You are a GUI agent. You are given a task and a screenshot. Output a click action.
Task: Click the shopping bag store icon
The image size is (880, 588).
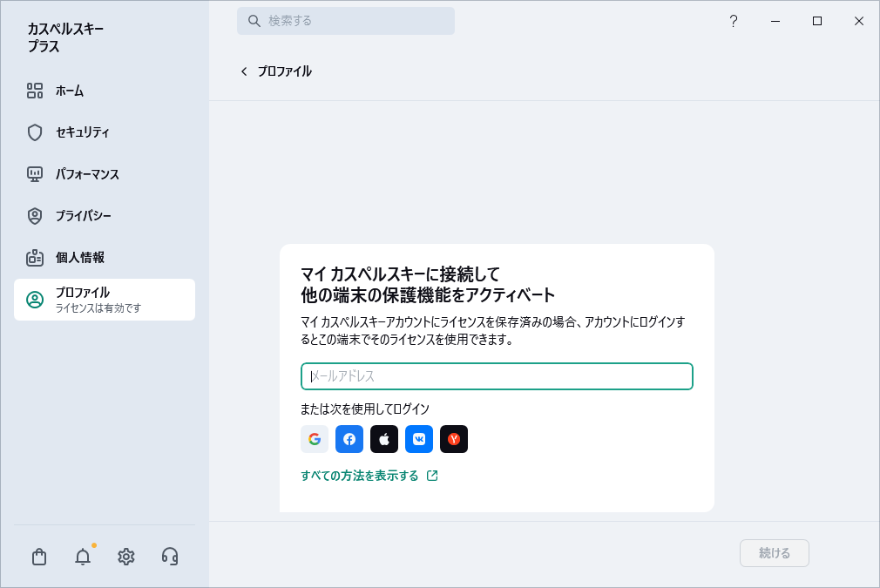38,556
